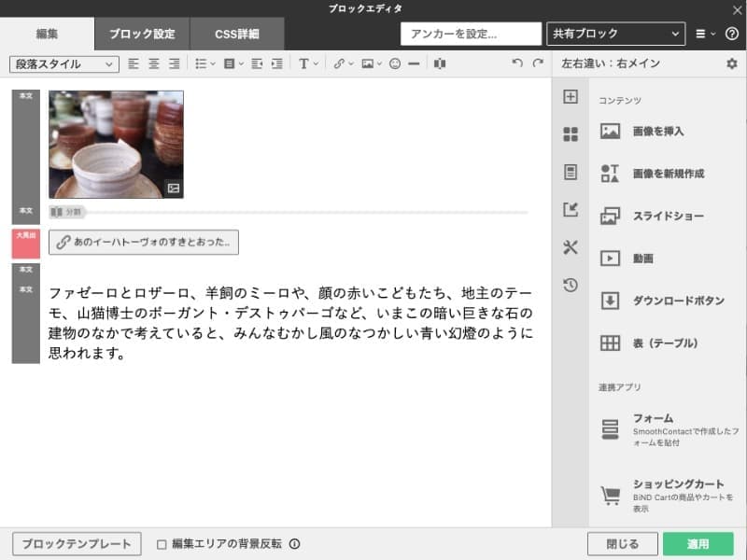747x560 pixels.
Task: Select the pink 大見出 style tag
Action: (x=26, y=244)
